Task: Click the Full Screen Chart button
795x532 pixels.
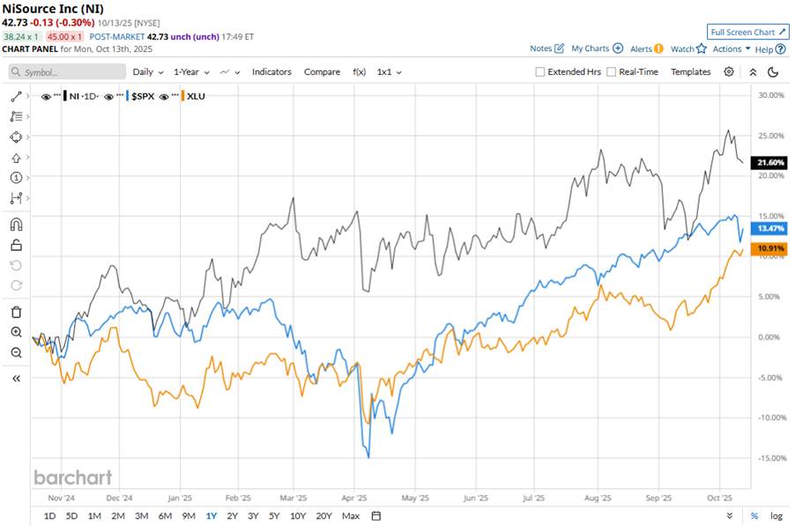Action: click(746, 32)
